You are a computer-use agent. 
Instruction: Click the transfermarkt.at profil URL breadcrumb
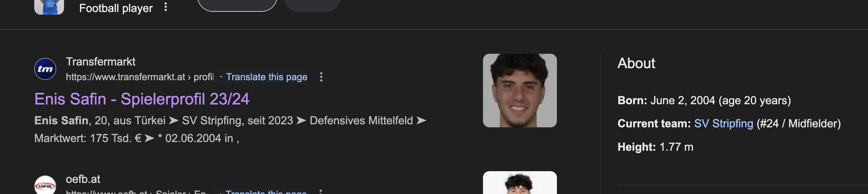point(139,77)
